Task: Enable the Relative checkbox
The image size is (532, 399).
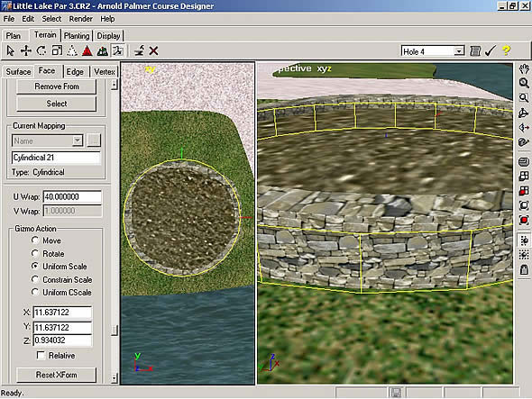Action: pyautogui.click(x=41, y=355)
